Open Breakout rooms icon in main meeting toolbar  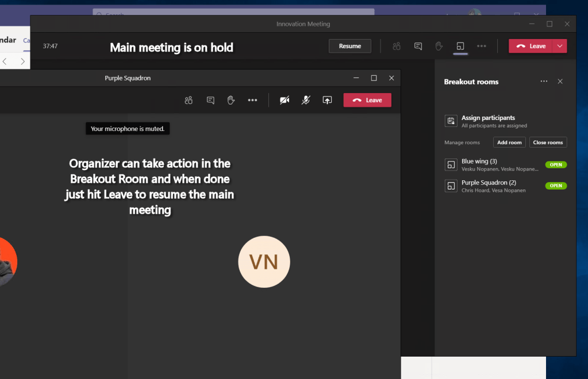pyautogui.click(x=460, y=46)
